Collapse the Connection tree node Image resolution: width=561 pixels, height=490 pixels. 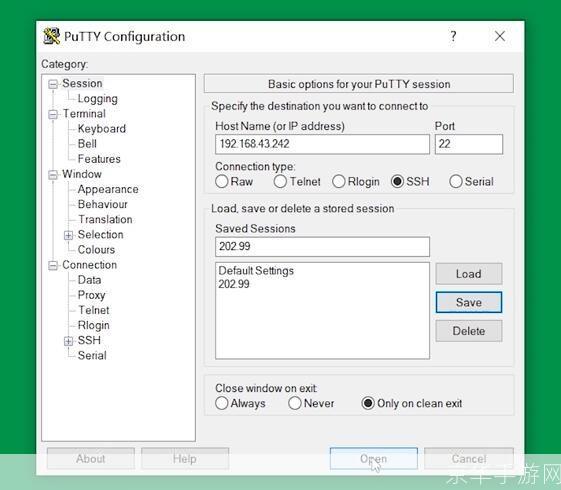pos(53,265)
